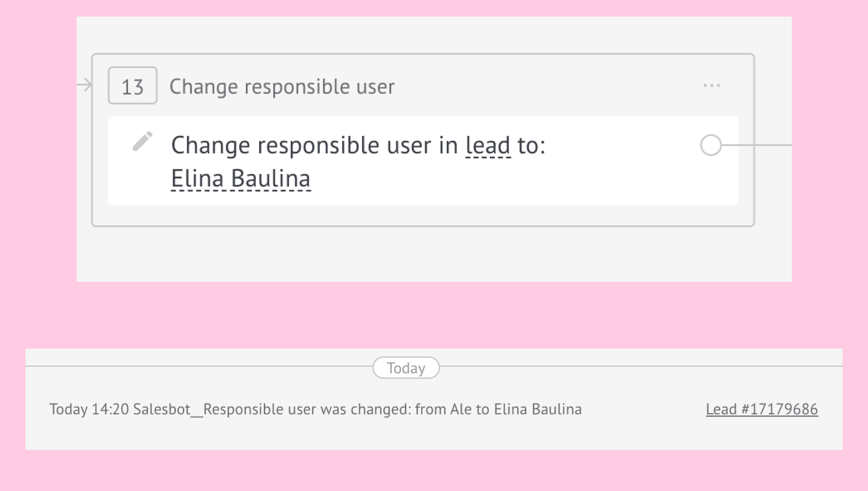Viewport: 868px width, 491px height.
Task: Select the Salesbot responsible user changed log entry
Action: pyautogui.click(x=315, y=409)
